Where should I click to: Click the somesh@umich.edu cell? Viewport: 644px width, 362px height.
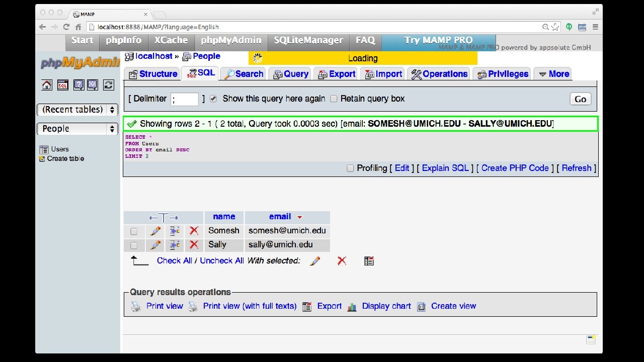coord(287,231)
